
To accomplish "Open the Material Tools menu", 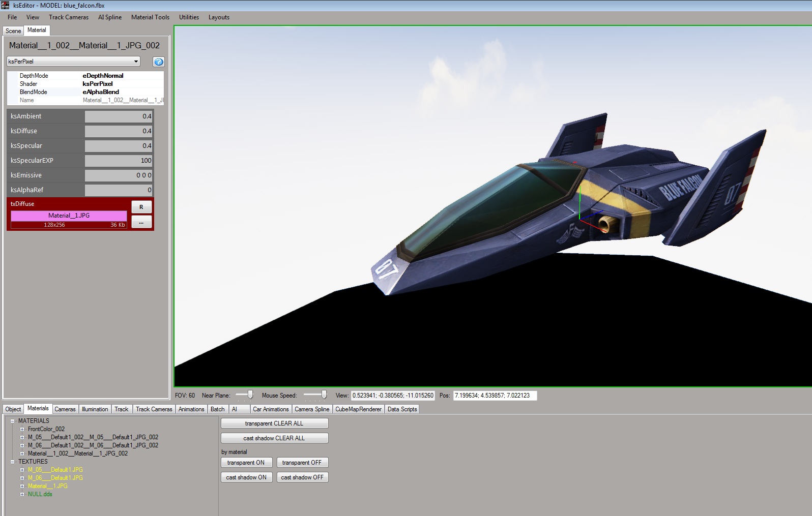I will pos(150,17).
